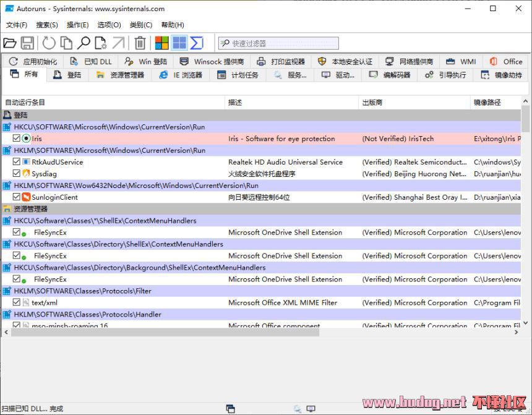Open the 选项(O) menu

click(x=109, y=25)
